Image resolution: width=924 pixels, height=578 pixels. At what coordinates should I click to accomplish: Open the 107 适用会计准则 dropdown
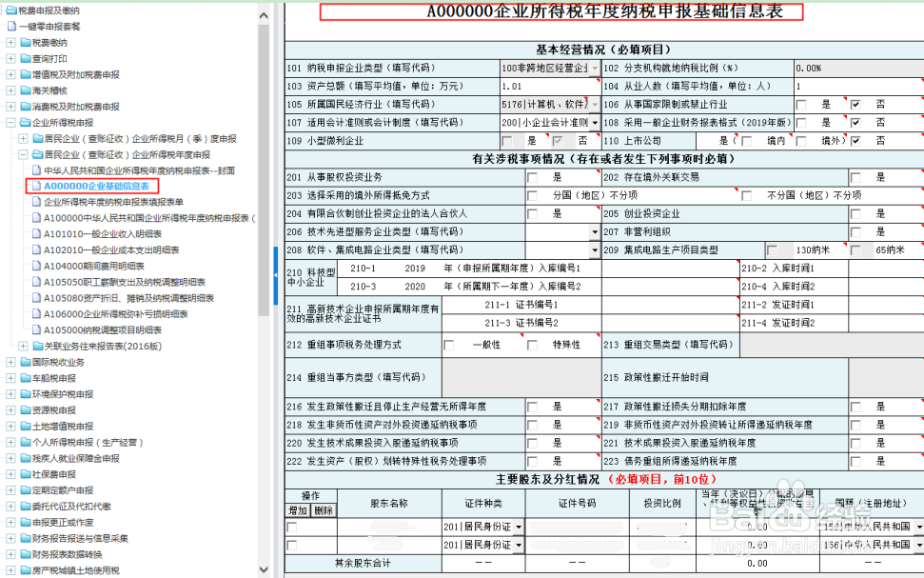[595, 123]
